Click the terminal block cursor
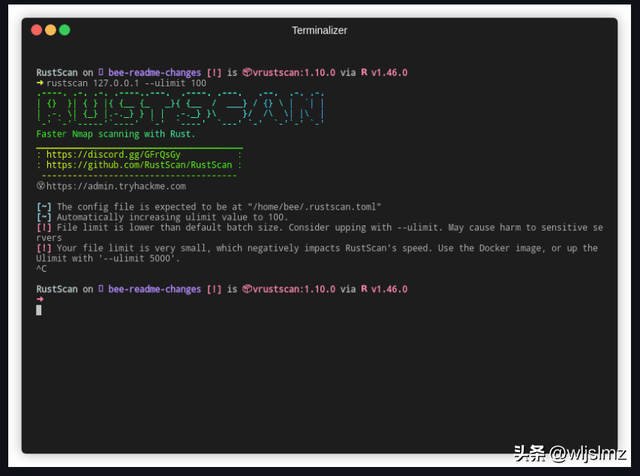This screenshot has width=640, height=476. point(39,310)
